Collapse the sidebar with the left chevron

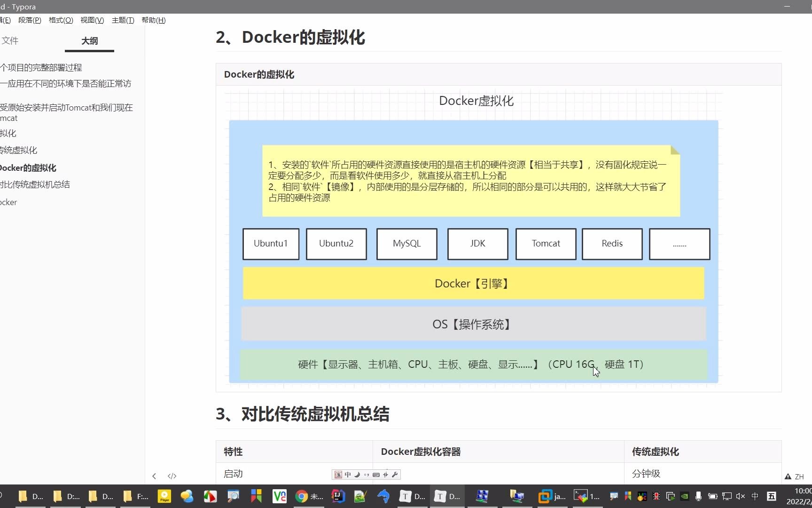point(154,476)
